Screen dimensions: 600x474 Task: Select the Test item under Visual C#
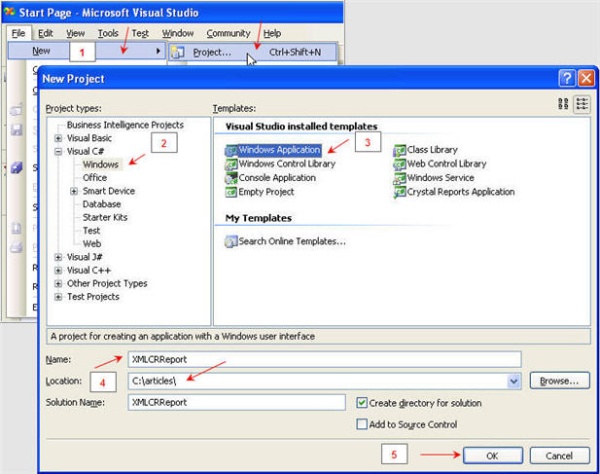pyautogui.click(x=91, y=231)
